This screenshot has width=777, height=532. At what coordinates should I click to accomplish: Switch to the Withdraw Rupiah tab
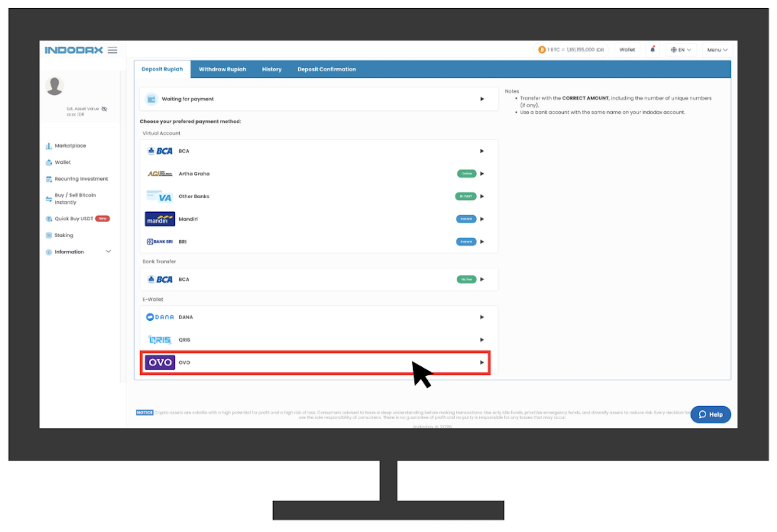click(223, 69)
